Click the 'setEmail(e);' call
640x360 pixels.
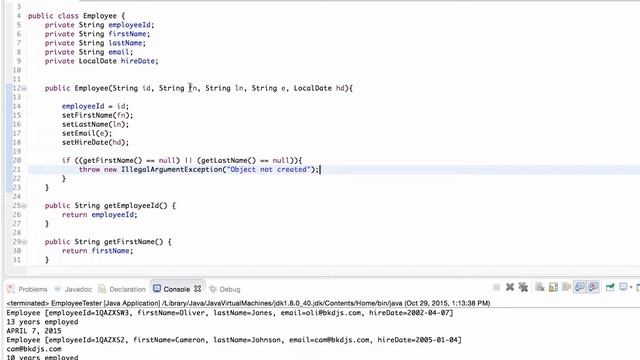point(87,133)
